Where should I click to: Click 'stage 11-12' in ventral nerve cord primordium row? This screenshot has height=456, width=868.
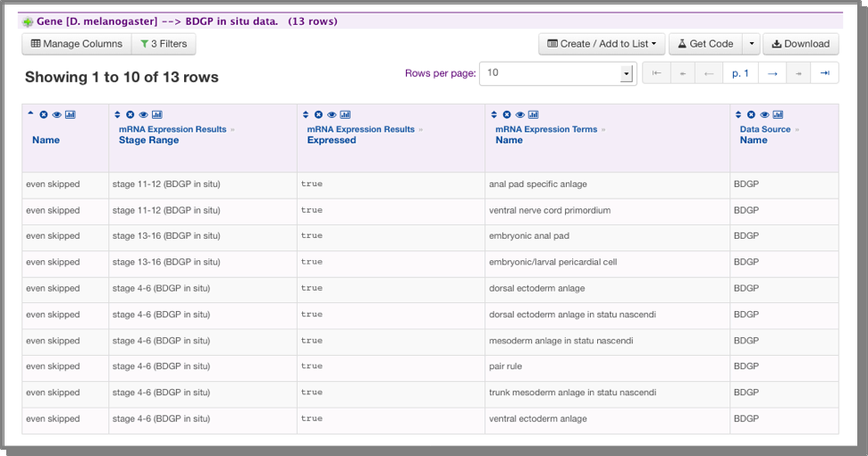166,210
